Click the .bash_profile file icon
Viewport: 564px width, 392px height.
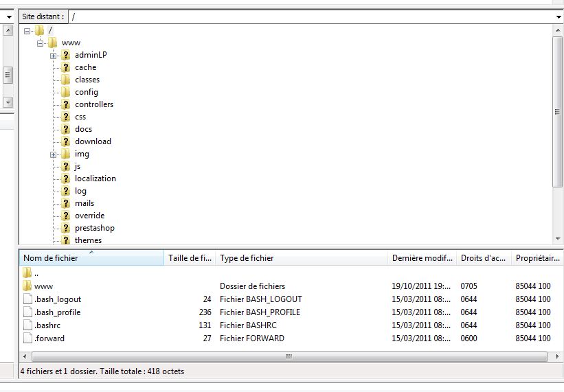click(27, 312)
